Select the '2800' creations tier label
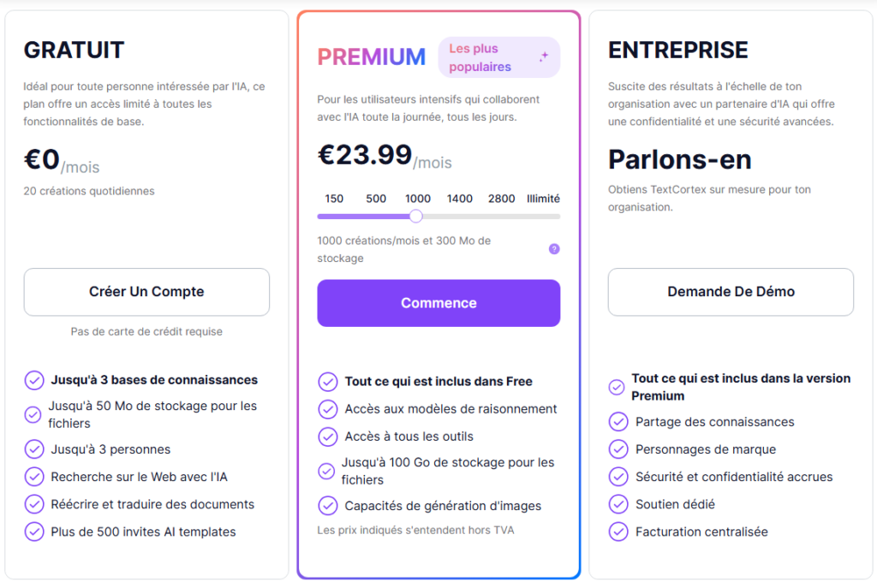This screenshot has width=877, height=588. click(x=500, y=198)
